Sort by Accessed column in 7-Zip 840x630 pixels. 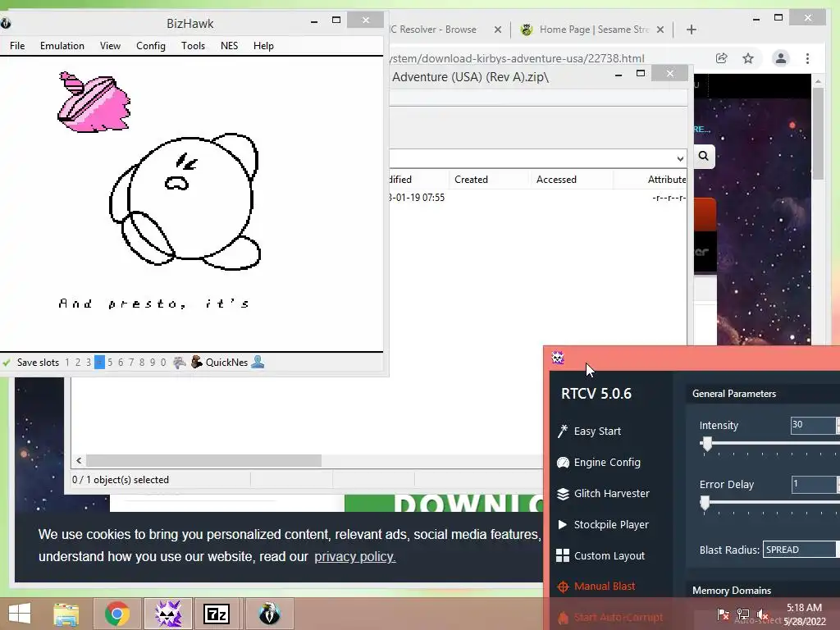coord(556,180)
